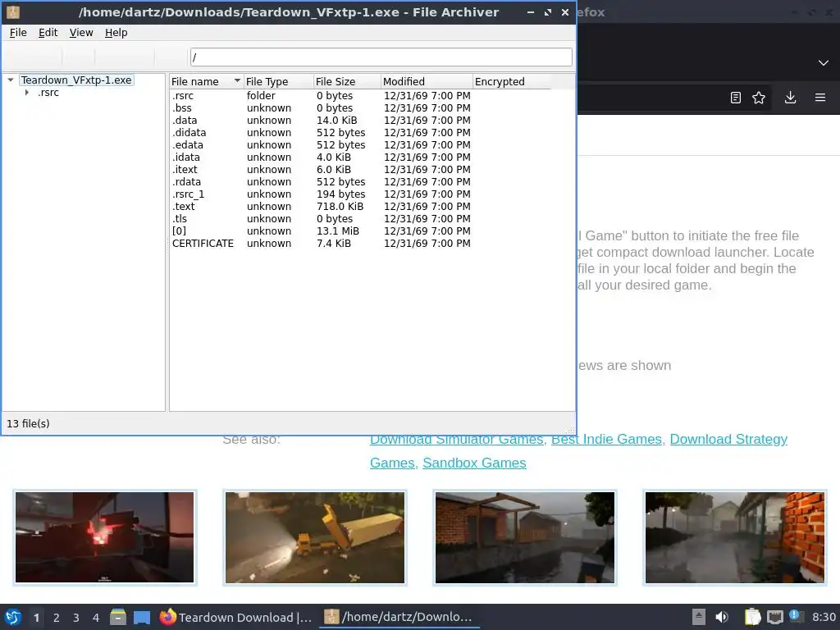
Task: Open Download Simulator Games link
Action: tap(456, 440)
